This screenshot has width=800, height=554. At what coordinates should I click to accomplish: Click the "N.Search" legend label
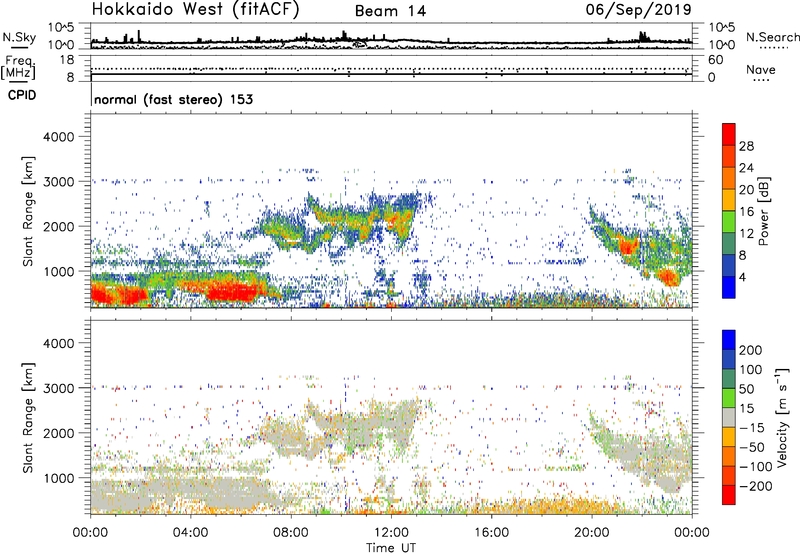pos(772,37)
